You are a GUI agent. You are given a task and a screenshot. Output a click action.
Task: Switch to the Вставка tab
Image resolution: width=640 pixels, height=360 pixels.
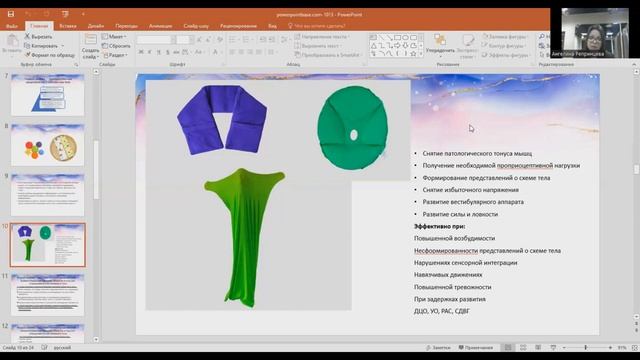click(68, 26)
